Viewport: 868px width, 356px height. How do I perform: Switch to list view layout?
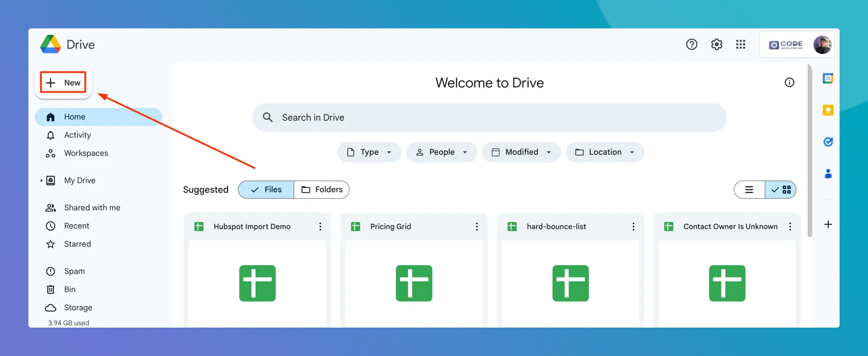tap(749, 190)
